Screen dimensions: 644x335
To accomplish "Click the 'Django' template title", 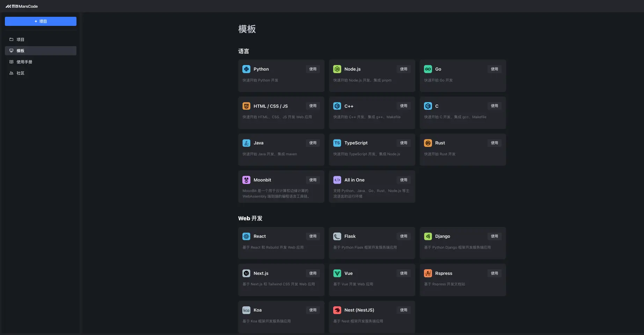I will 442,236.
